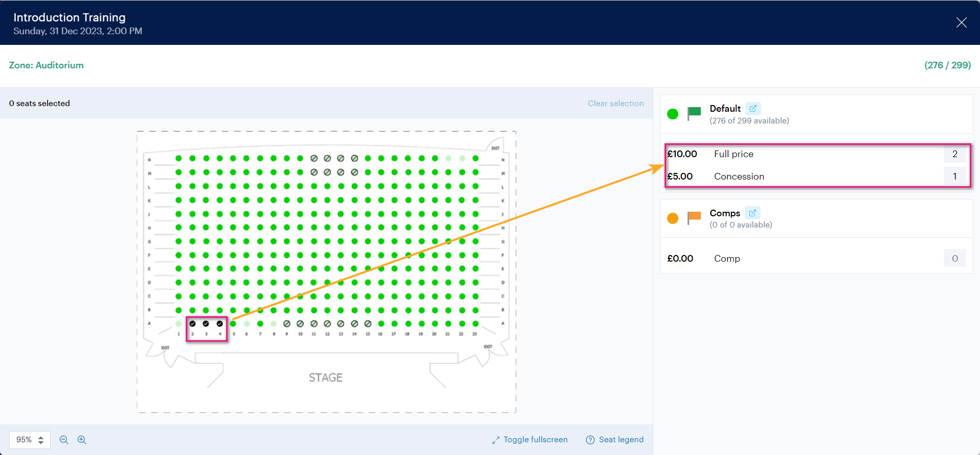Click the orange Comps flag icon
Screen dimensions: 980x455
coord(694,218)
